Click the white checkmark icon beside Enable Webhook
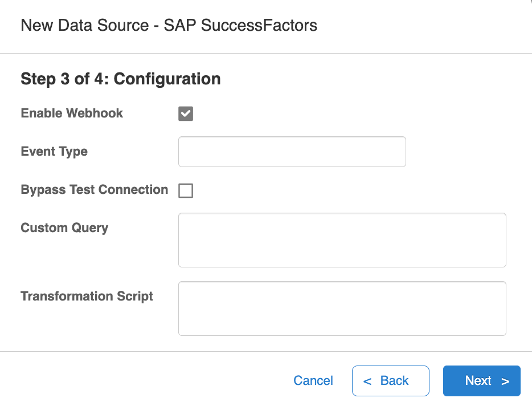The height and width of the screenshot is (406, 532). [186, 113]
